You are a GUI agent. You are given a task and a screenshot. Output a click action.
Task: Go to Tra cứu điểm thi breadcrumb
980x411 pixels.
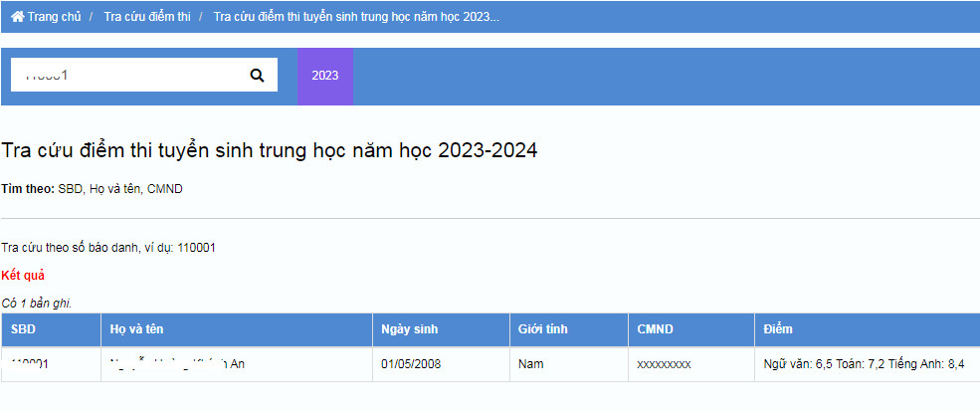click(147, 17)
